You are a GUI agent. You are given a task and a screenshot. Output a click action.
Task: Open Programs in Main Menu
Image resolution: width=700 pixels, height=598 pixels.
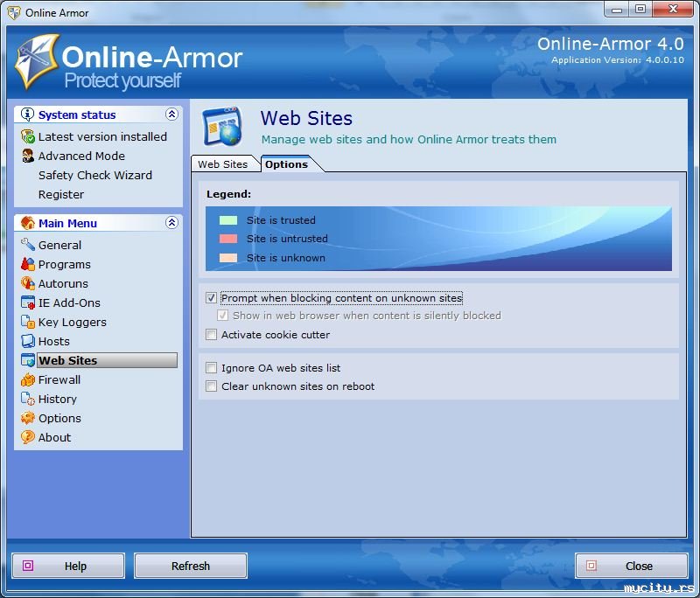tap(64, 264)
